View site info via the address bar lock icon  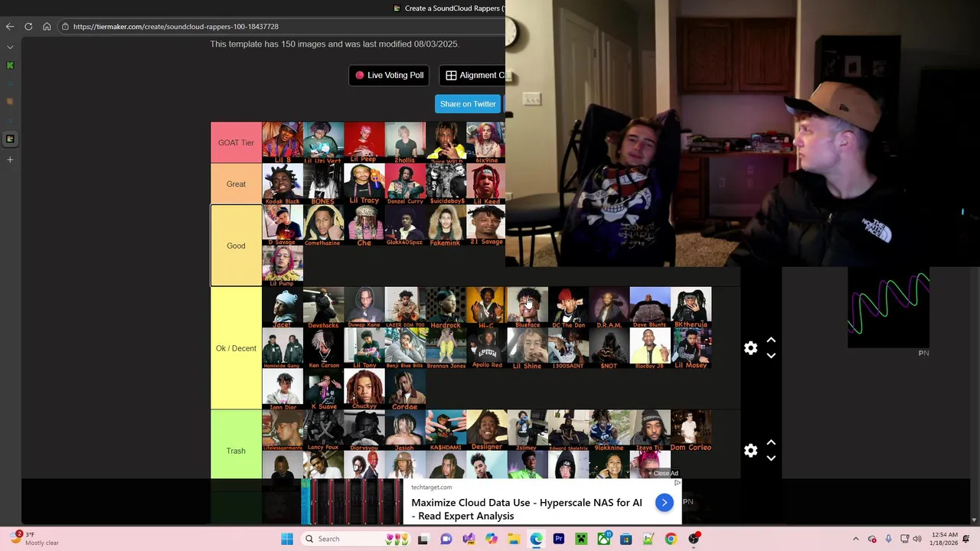(x=65, y=26)
